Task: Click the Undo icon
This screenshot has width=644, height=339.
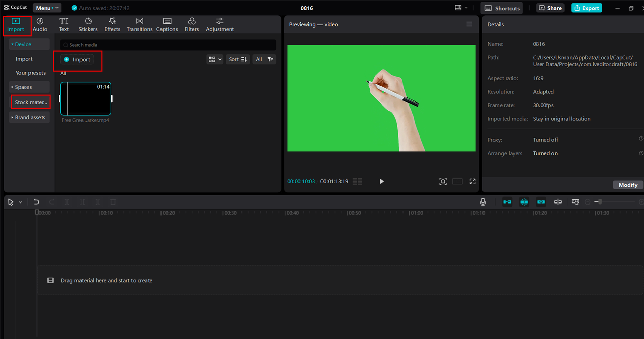Action: (x=36, y=202)
